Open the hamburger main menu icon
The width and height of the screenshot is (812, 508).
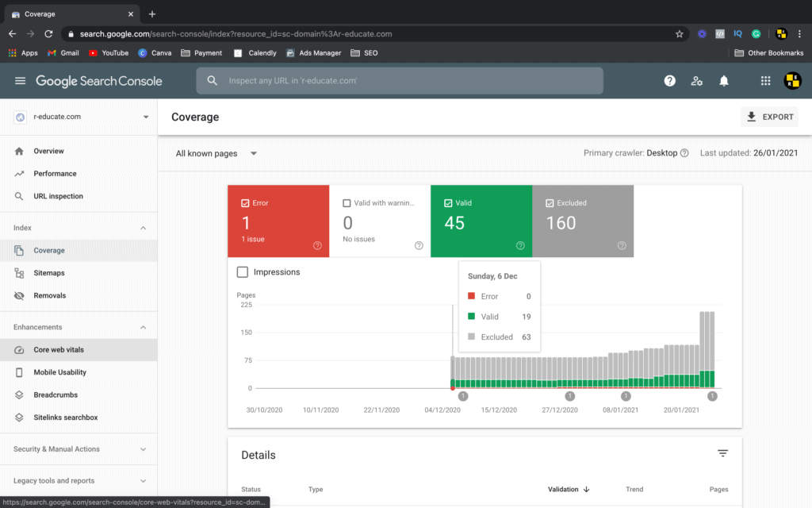click(20, 81)
